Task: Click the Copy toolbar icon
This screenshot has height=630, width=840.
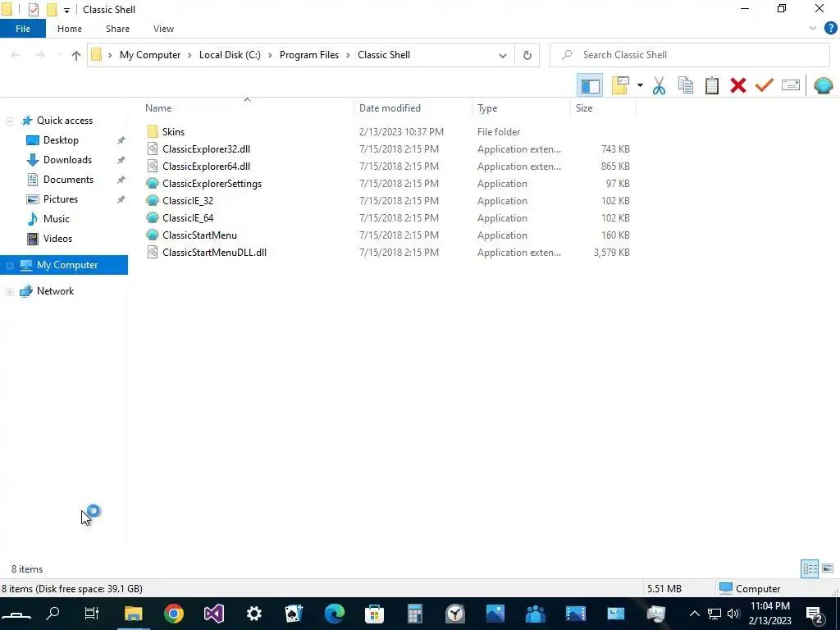Action: click(x=686, y=85)
